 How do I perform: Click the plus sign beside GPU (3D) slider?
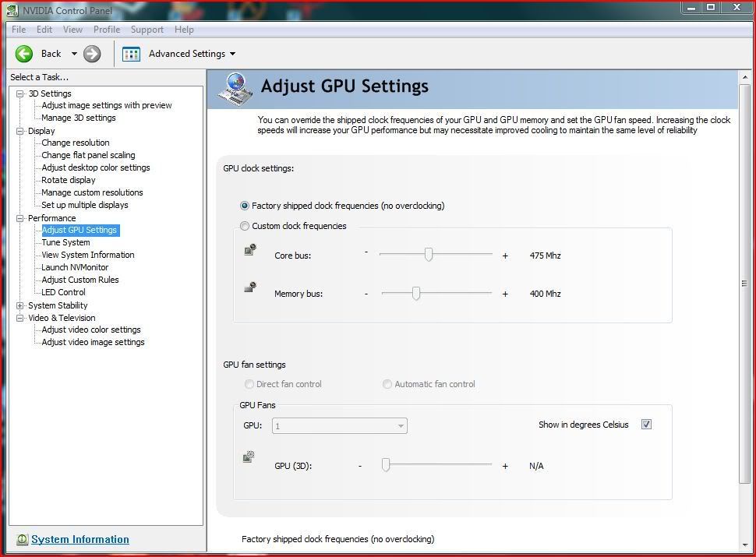[x=505, y=467]
